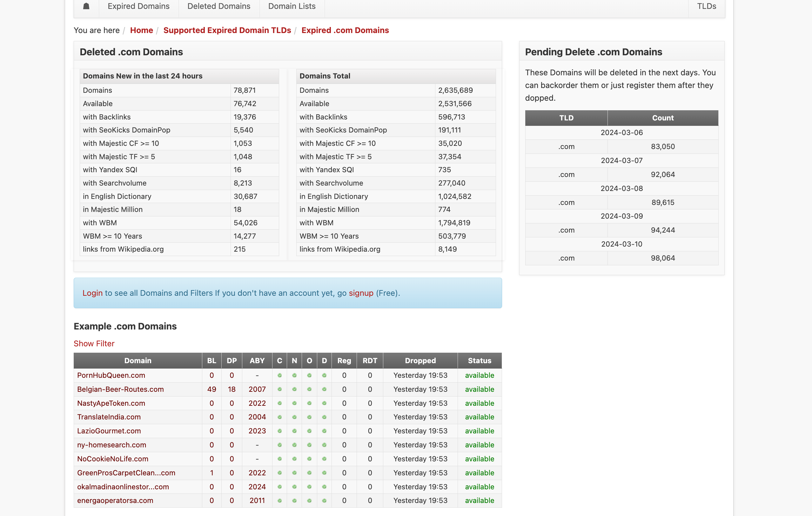
Task: Click backlinks count 1 for GreenProsCarpetClean...com
Action: pyautogui.click(x=212, y=473)
